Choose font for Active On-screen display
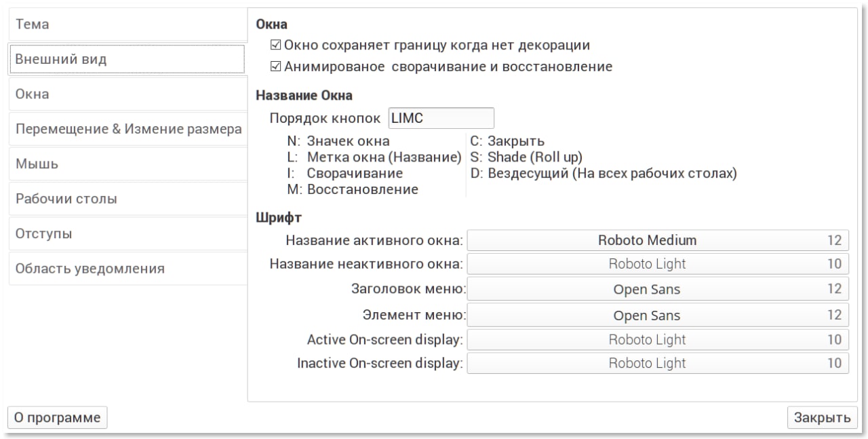 [658, 339]
